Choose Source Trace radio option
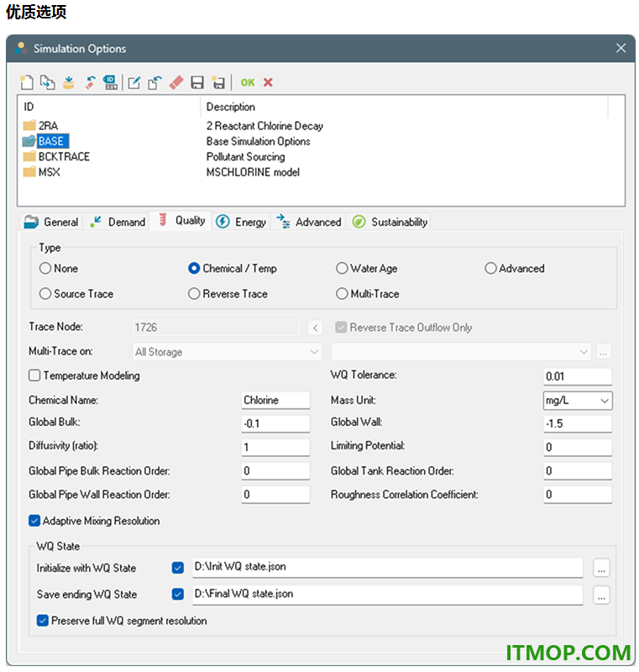 point(45,293)
